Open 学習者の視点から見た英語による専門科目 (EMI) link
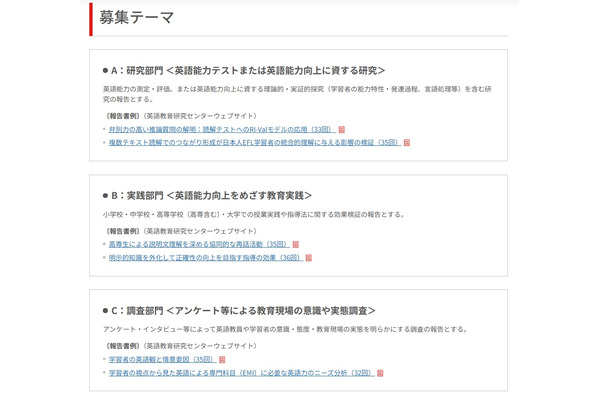 coord(241,373)
